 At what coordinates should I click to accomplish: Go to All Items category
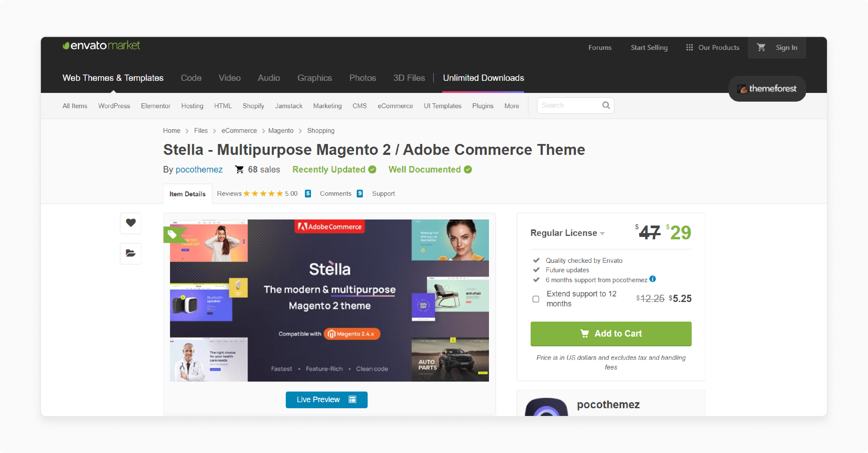(75, 106)
